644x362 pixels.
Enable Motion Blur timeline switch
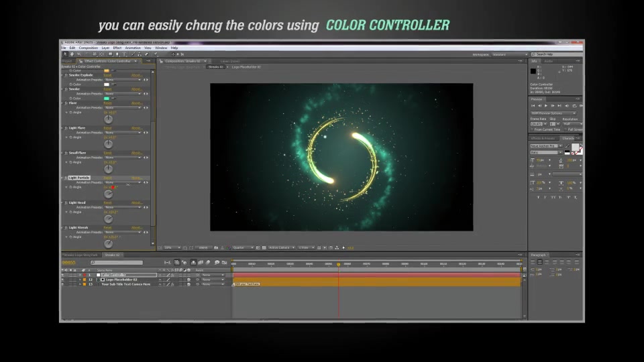click(x=208, y=262)
